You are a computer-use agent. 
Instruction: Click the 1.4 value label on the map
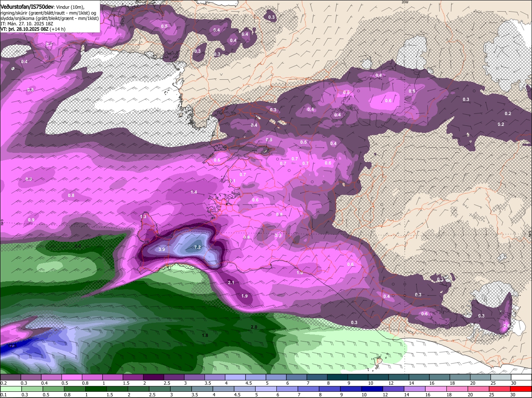[194, 192]
